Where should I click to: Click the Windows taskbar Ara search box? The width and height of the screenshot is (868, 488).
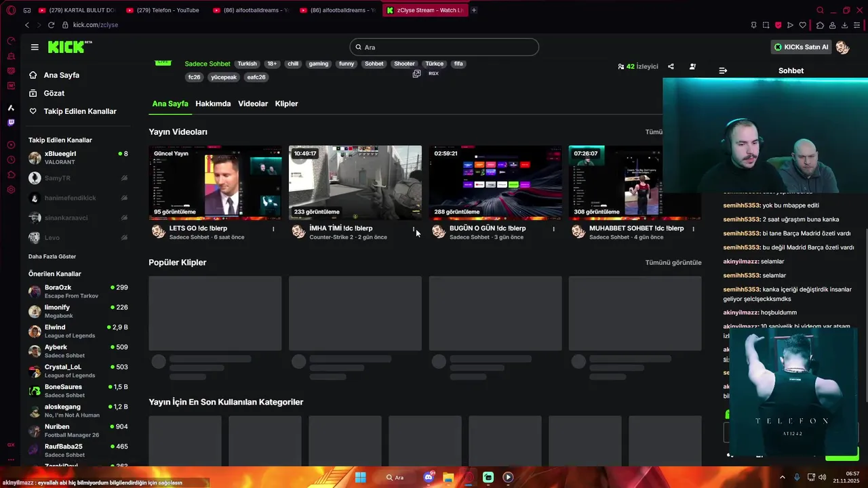click(395, 477)
